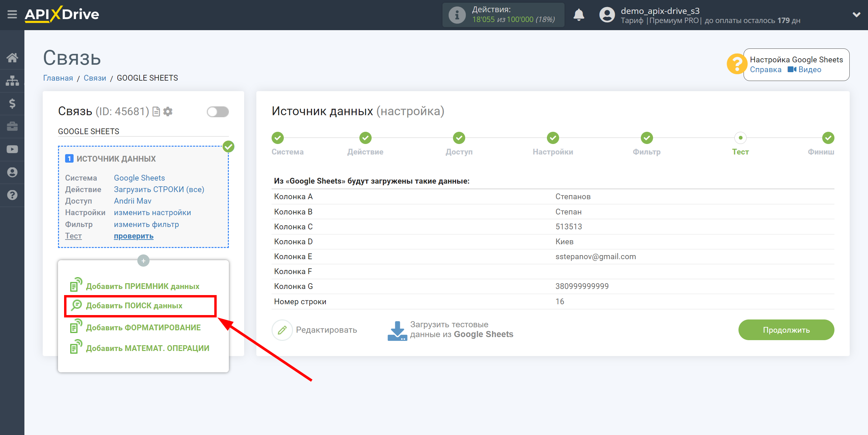Viewport: 868px width, 435px height.
Task: Open the connections sitemap icon in sidebar
Action: tap(12, 81)
